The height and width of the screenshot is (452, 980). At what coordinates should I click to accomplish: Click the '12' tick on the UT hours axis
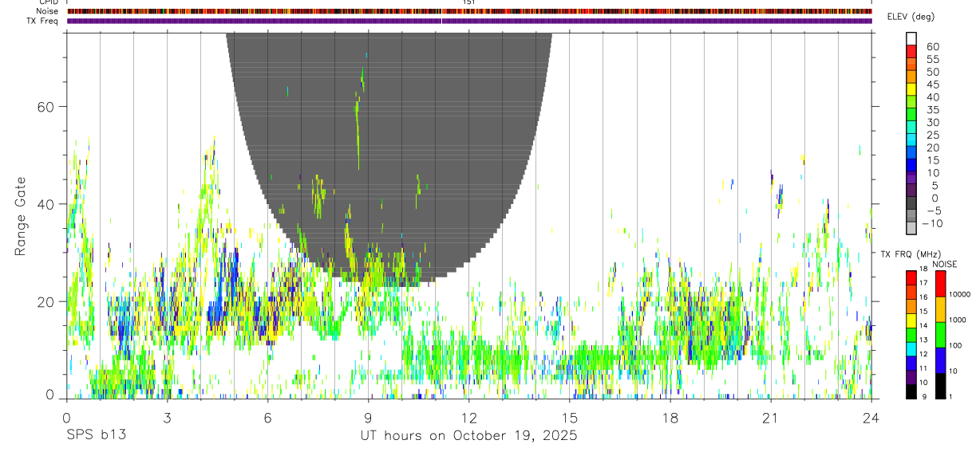(x=468, y=417)
